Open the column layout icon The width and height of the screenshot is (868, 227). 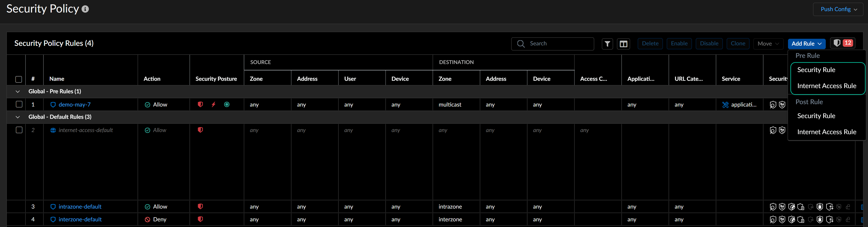tap(623, 44)
